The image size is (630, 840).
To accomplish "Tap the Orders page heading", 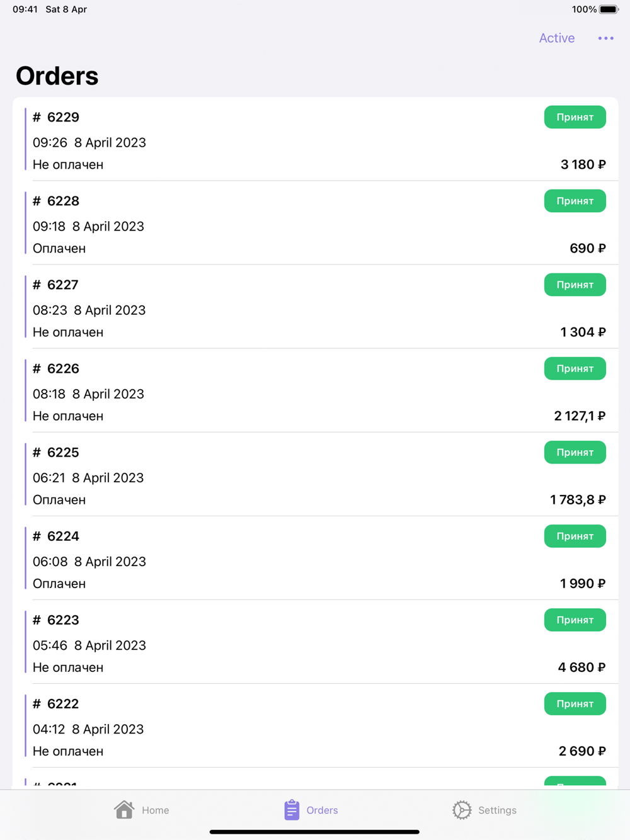I will click(57, 76).
